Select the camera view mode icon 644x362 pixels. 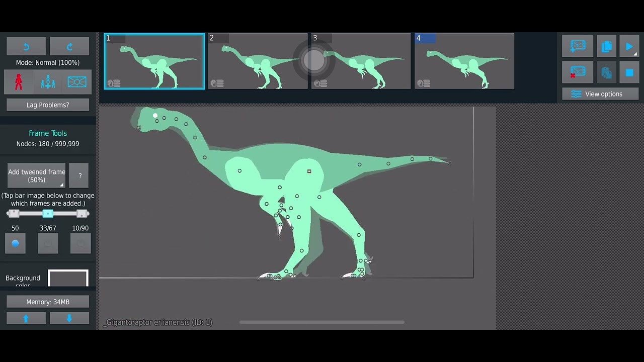tap(77, 81)
